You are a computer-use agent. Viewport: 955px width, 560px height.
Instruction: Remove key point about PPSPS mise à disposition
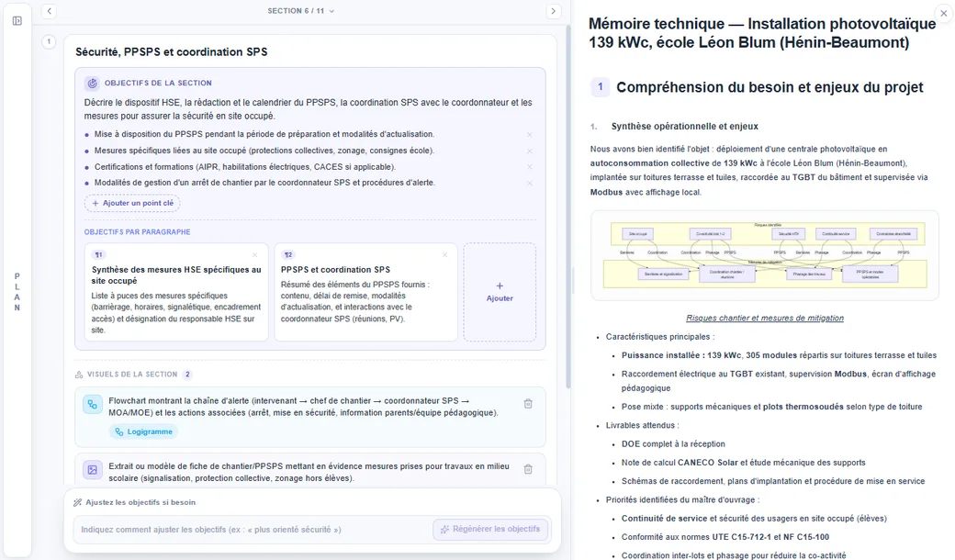pyautogui.click(x=529, y=135)
